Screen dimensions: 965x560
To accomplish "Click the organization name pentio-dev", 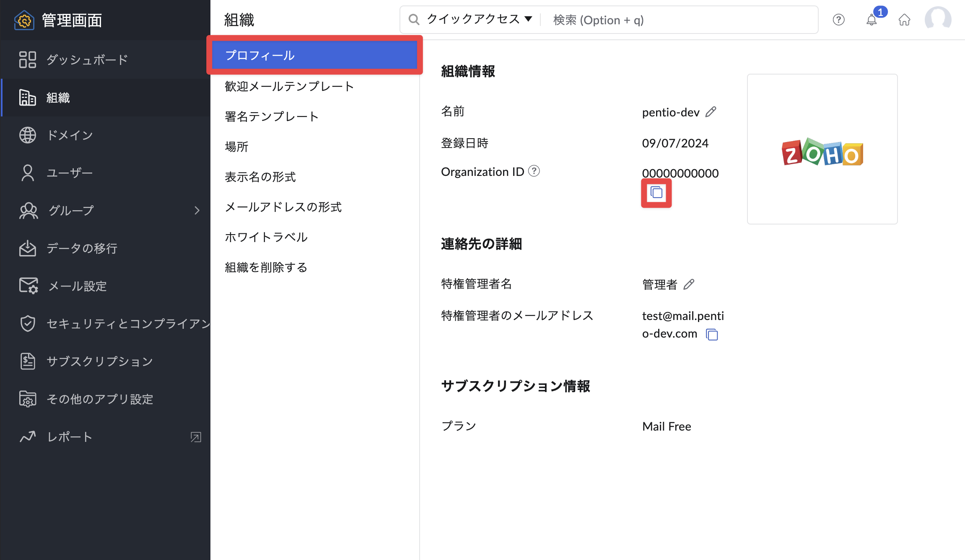I will [671, 112].
